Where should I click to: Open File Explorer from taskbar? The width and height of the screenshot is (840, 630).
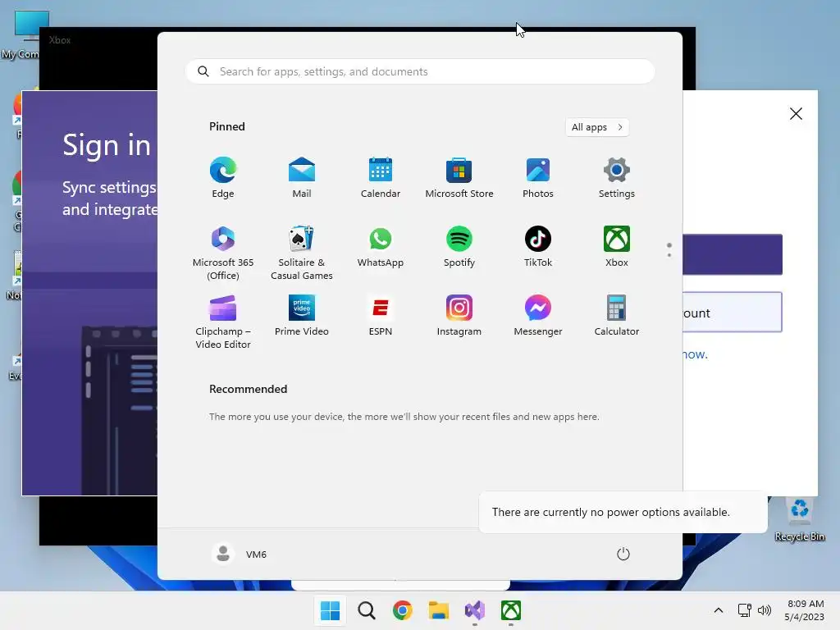click(439, 610)
